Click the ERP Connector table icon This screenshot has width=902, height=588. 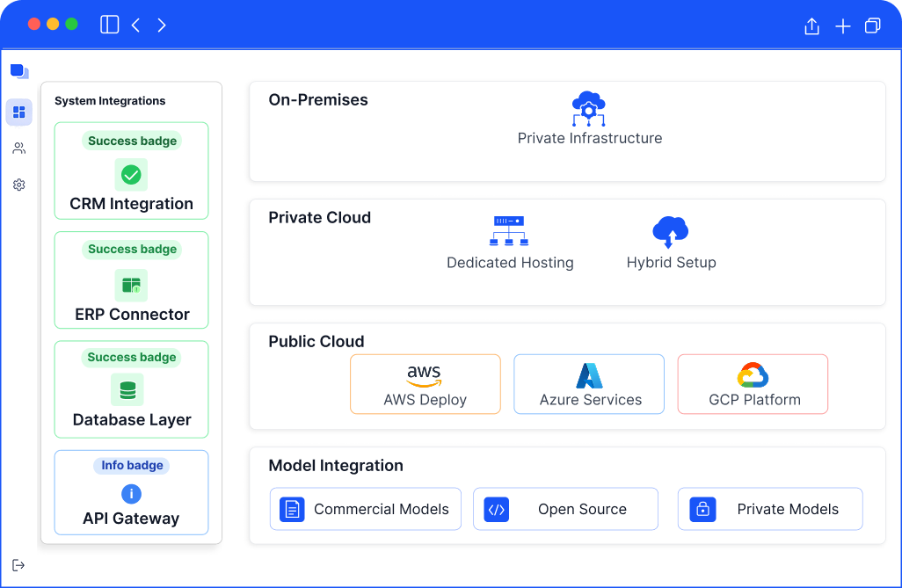pos(131,285)
